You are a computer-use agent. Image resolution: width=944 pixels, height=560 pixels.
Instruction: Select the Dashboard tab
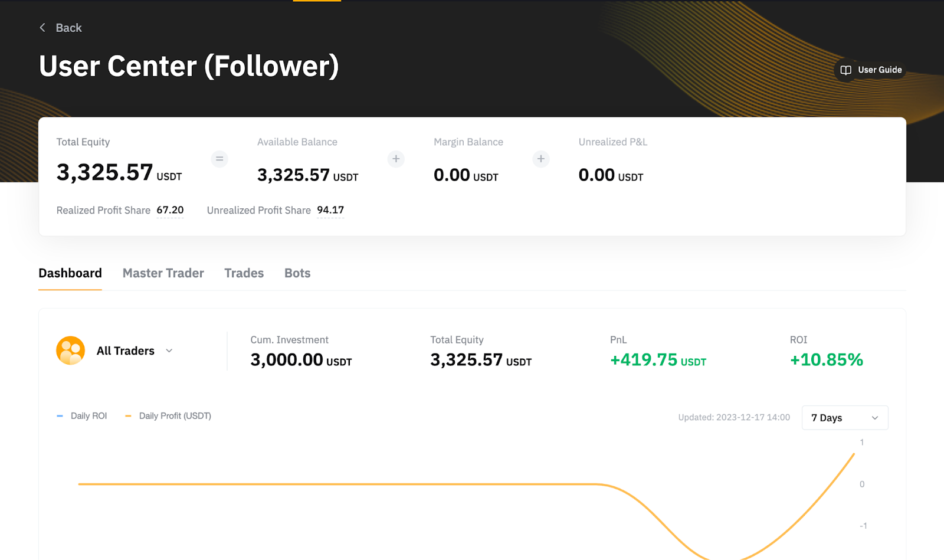pyautogui.click(x=70, y=273)
